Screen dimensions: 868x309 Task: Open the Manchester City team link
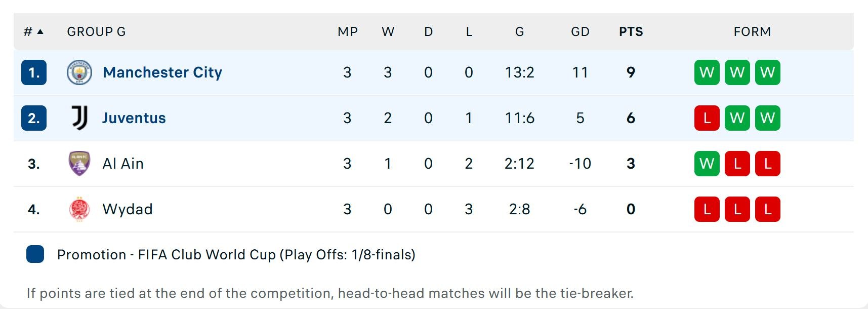(x=162, y=72)
